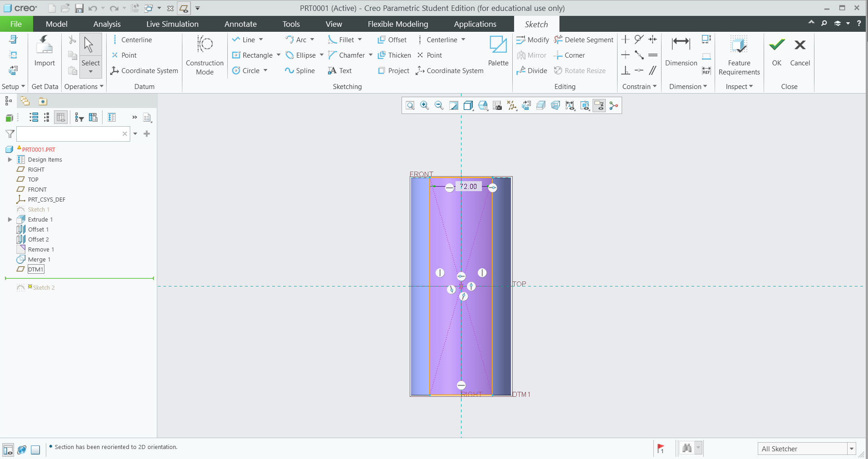Select the Line tool
Image resolution: width=868 pixels, height=459 pixels.
point(247,39)
